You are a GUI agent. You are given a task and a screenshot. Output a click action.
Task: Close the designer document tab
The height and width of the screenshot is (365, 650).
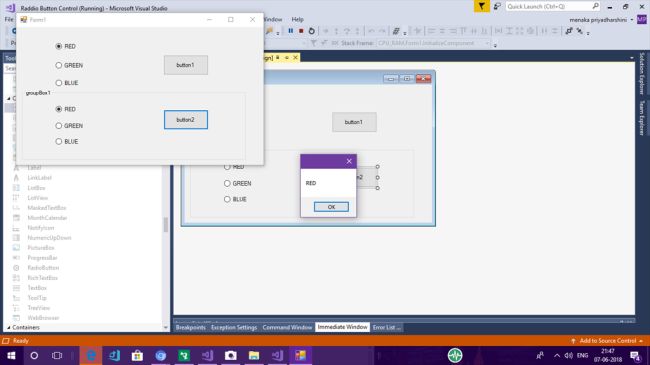click(x=296, y=58)
